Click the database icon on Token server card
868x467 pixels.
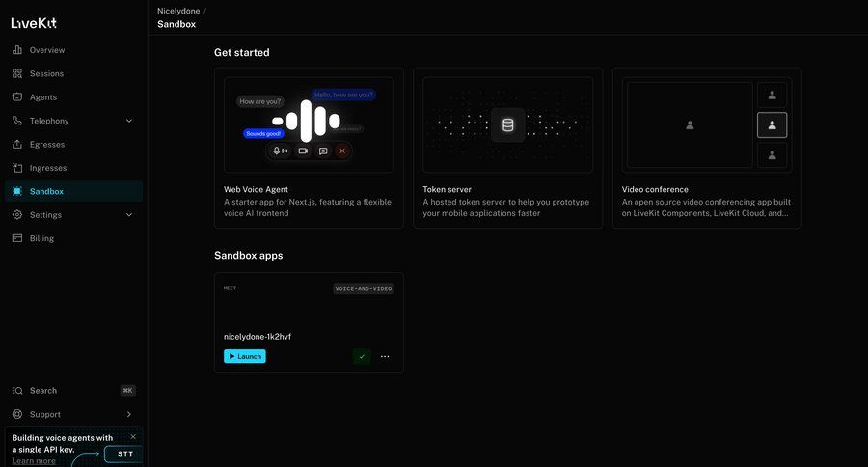507,125
